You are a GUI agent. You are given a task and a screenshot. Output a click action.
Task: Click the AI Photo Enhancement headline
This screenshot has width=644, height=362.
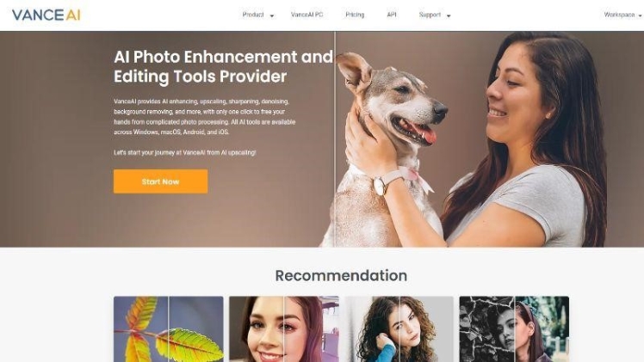click(223, 66)
